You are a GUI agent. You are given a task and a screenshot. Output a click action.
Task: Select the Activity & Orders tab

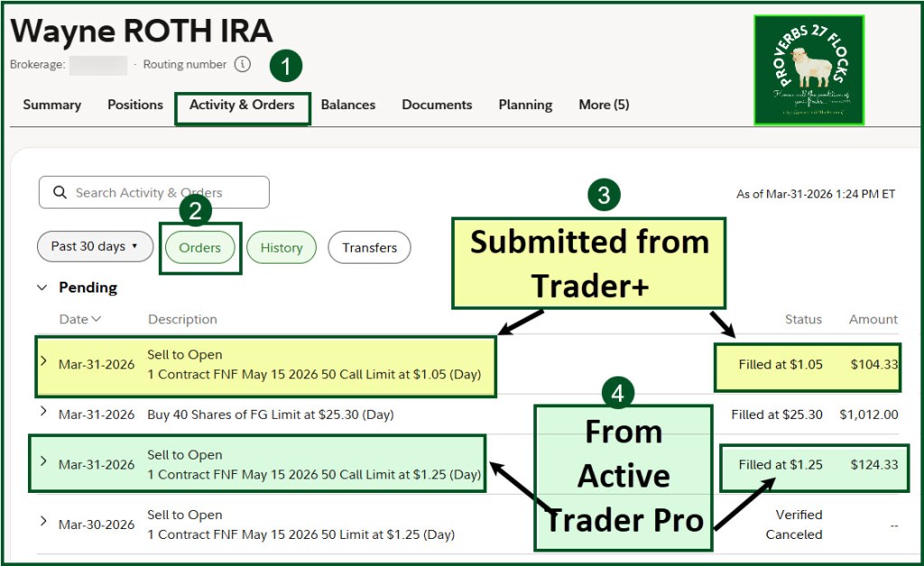pos(242,105)
